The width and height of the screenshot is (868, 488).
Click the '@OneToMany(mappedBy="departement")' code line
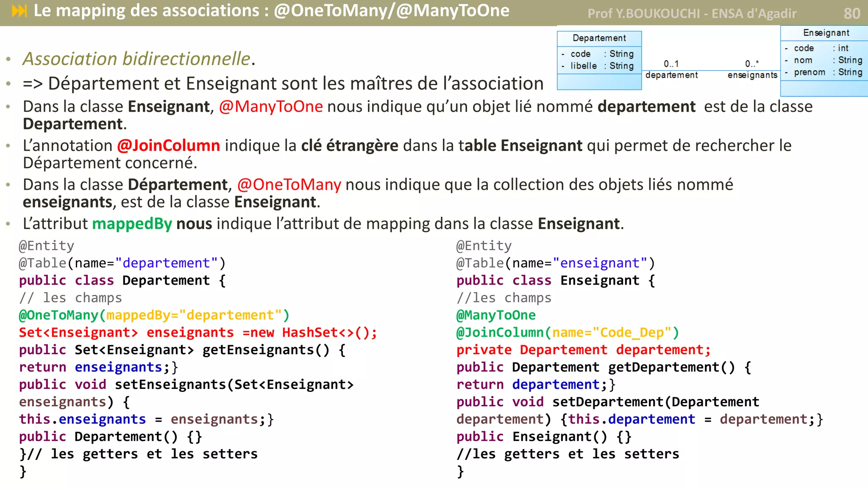click(154, 315)
